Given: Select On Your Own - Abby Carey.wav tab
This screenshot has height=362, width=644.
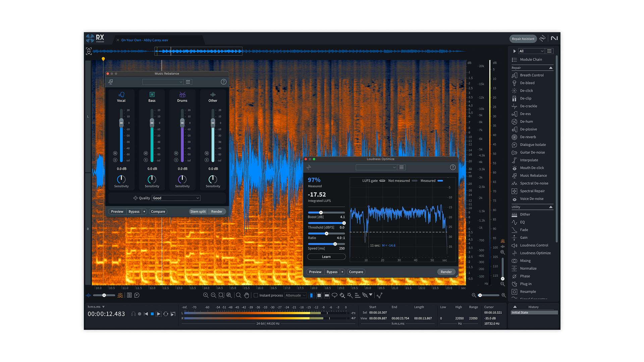Looking at the screenshot, I should tap(145, 40).
